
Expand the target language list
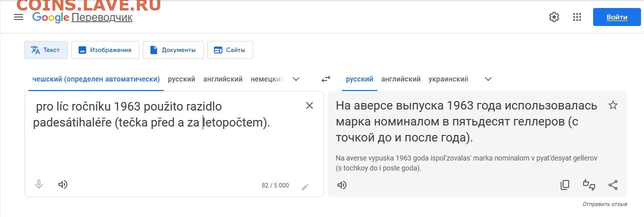[488, 79]
